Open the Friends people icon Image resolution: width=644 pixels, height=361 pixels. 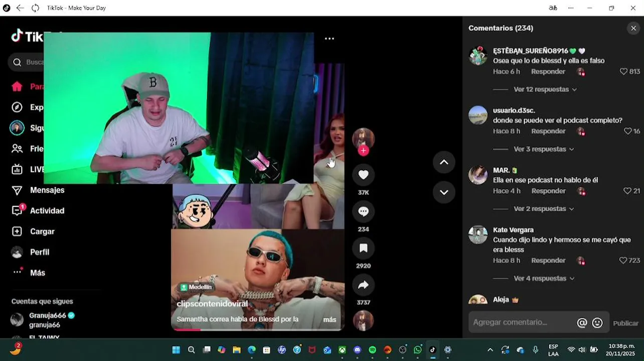(17, 148)
